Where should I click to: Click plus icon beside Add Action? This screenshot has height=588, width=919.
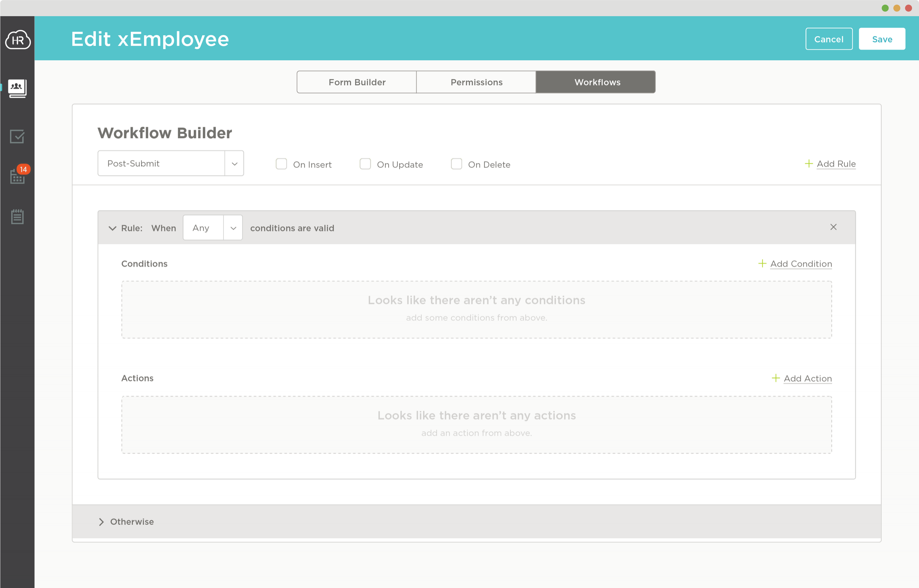pyautogui.click(x=775, y=378)
